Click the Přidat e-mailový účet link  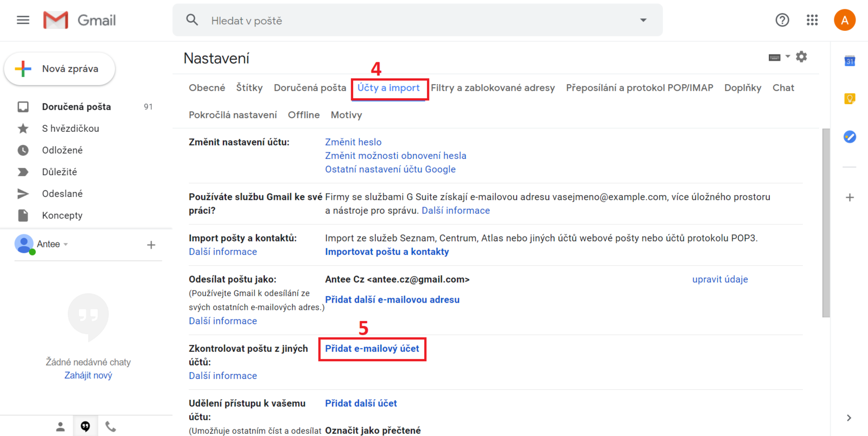(372, 349)
